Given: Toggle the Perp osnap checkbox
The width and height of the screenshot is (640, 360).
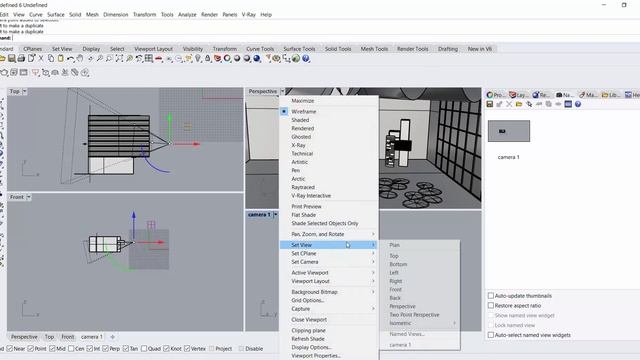Looking at the screenshot, I should tap(105, 349).
